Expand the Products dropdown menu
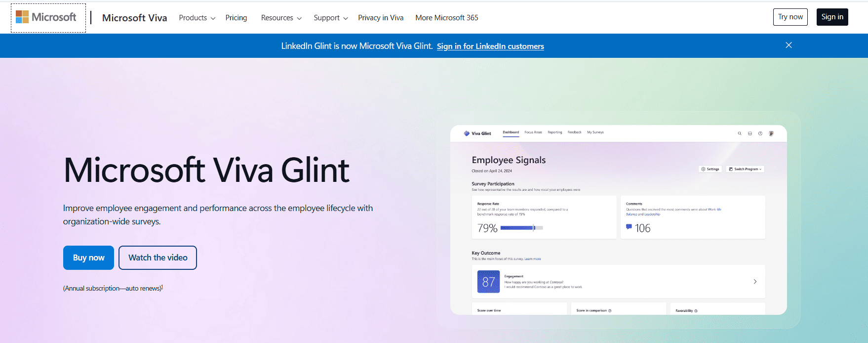 click(x=197, y=18)
